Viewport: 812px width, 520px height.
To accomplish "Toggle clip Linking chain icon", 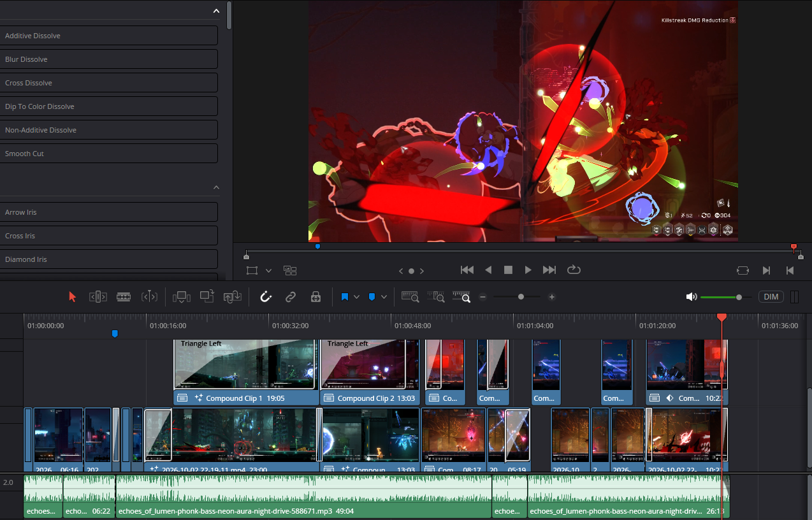I will click(x=291, y=297).
